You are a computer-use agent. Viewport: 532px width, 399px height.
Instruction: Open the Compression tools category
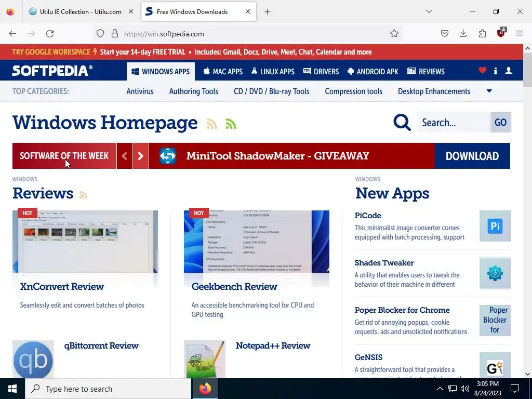[353, 91]
